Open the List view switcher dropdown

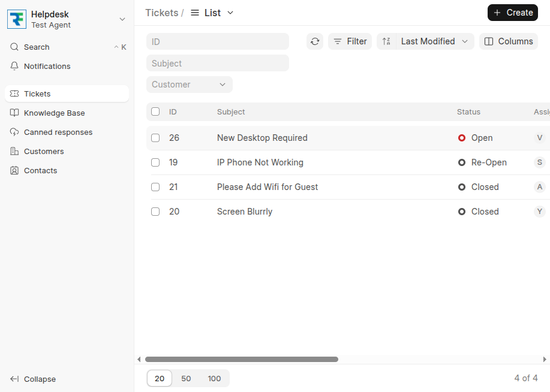click(x=212, y=13)
